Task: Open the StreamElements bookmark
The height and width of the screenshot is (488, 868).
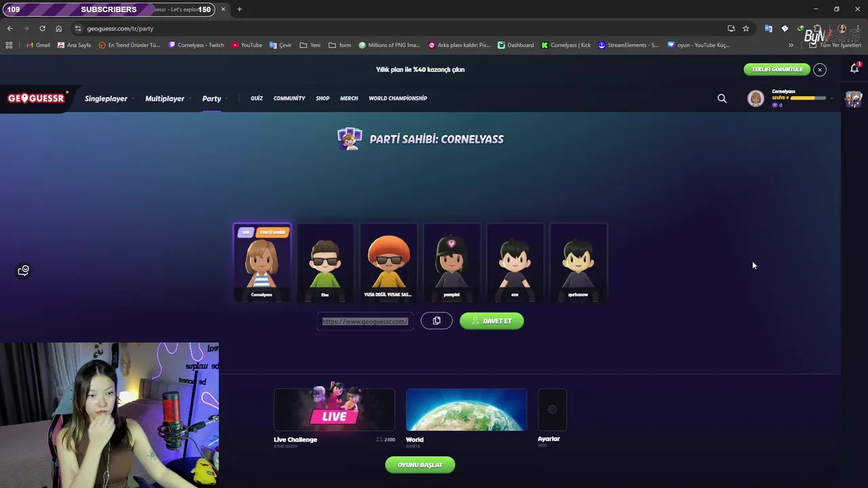Action: click(628, 45)
